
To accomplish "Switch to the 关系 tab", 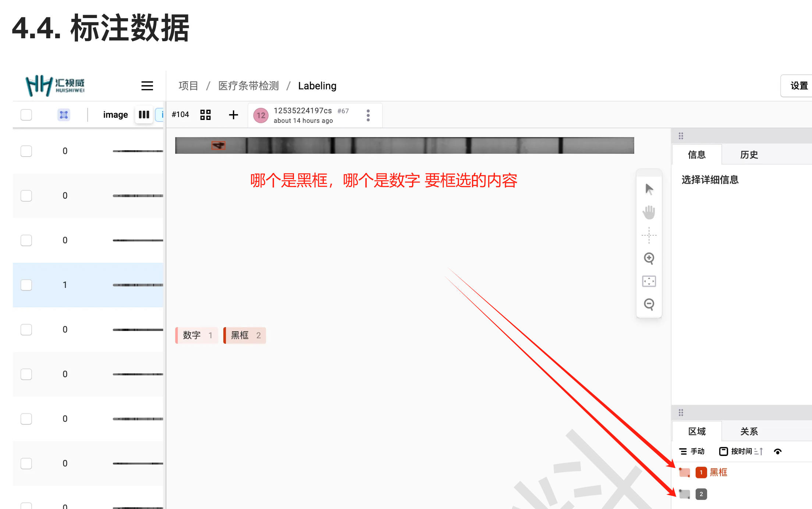I will [x=749, y=431].
